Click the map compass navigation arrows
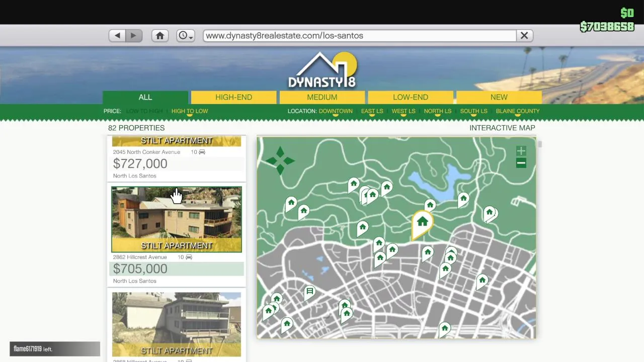Viewport: 644px width, 362px height. pos(280,161)
